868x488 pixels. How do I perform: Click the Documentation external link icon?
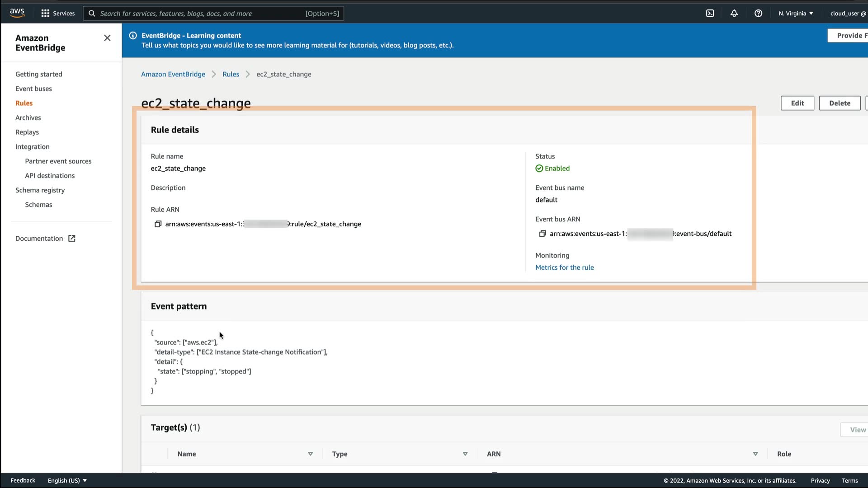72,239
